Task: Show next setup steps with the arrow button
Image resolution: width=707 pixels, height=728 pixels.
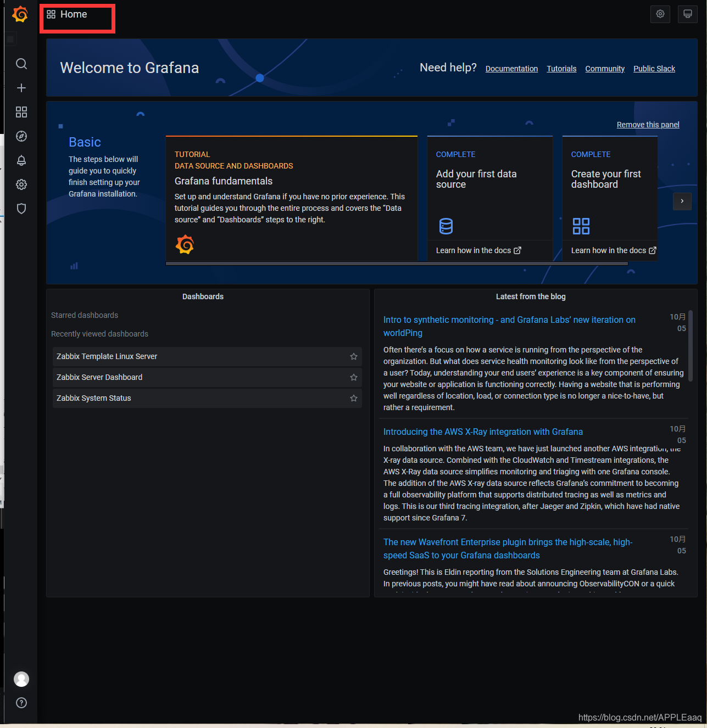Action: coord(682,201)
